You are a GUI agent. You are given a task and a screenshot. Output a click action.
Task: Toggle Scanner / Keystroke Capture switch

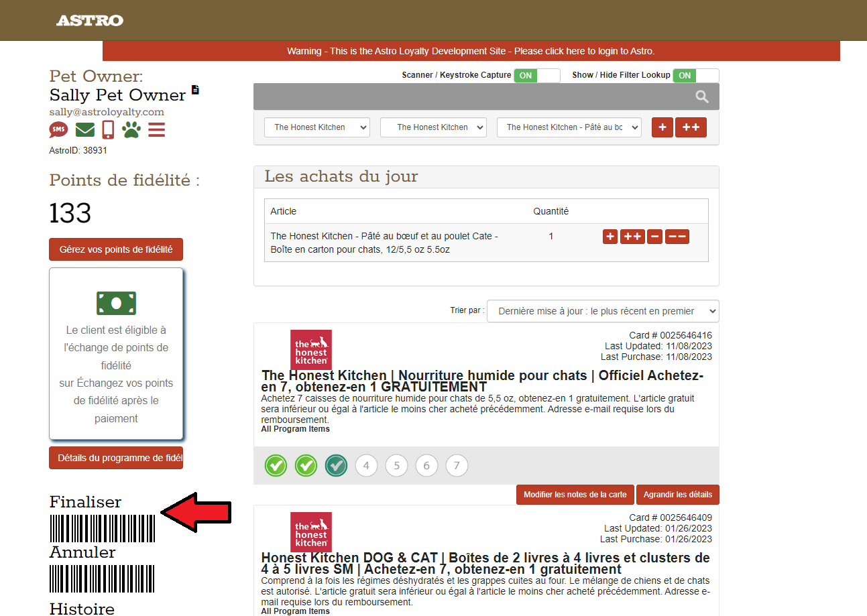coord(536,76)
